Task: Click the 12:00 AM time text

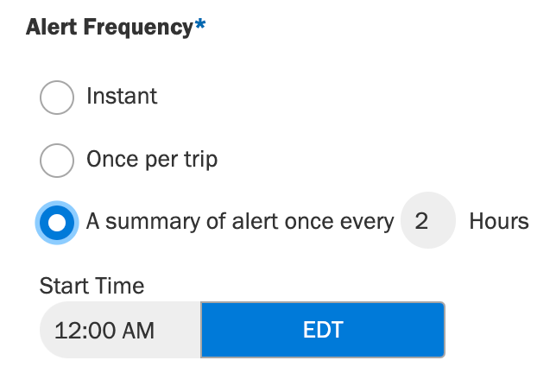Action: click(x=104, y=331)
